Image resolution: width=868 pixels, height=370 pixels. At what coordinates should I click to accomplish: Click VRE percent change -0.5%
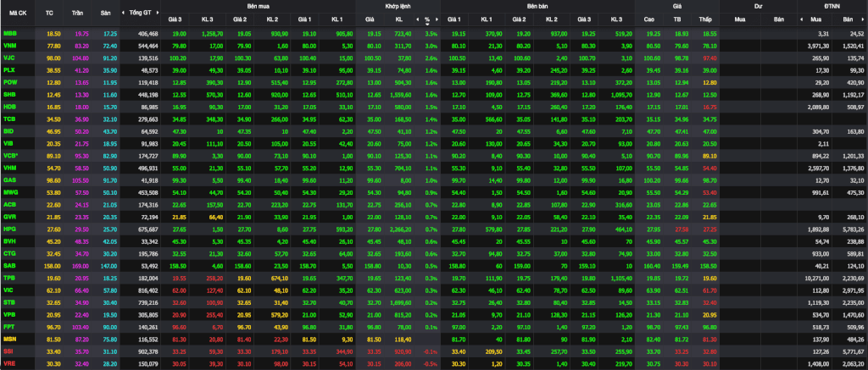430,363
